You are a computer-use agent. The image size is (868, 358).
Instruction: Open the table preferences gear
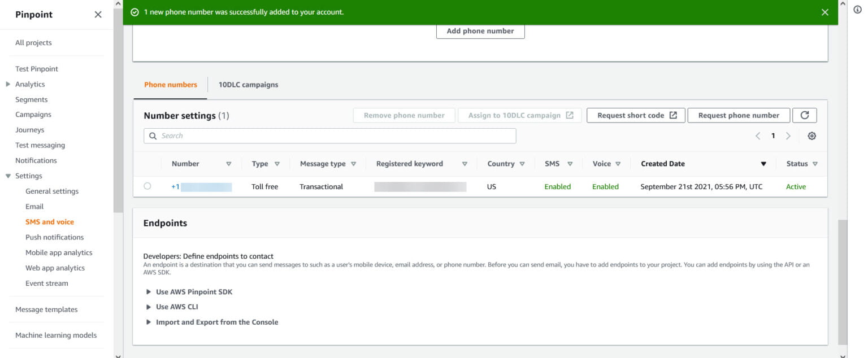812,136
